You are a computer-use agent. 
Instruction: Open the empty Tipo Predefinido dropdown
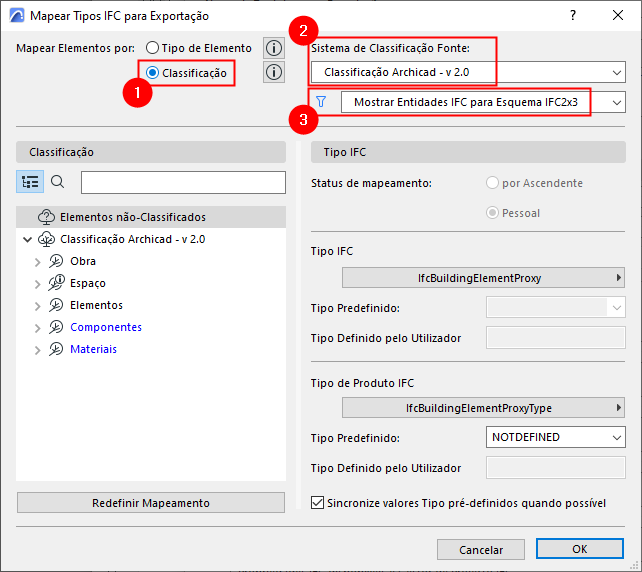point(556,307)
